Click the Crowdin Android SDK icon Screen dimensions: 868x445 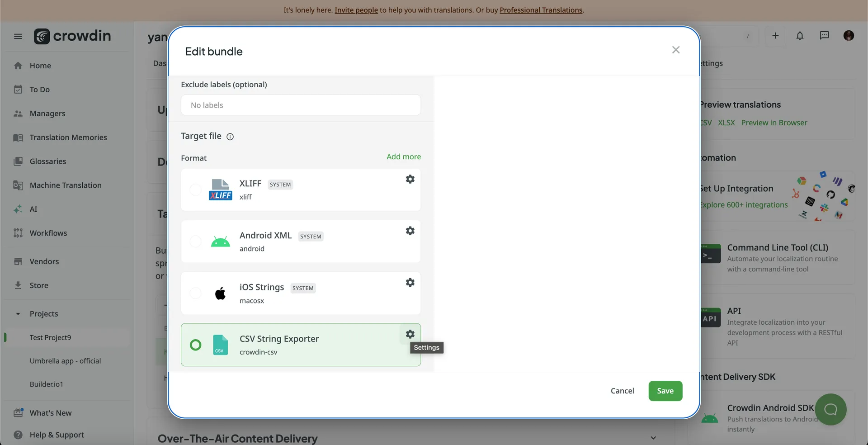709,419
